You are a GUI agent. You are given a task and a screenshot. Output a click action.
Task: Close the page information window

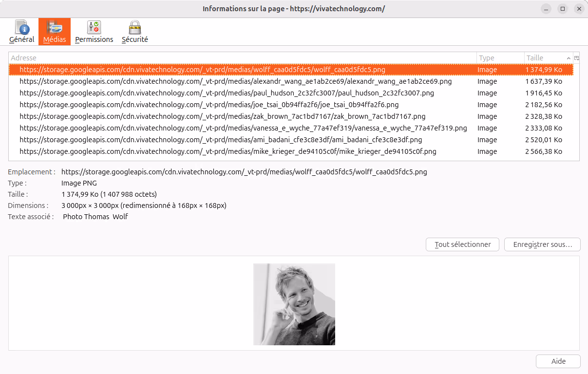pyautogui.click(x=579, y=9)
